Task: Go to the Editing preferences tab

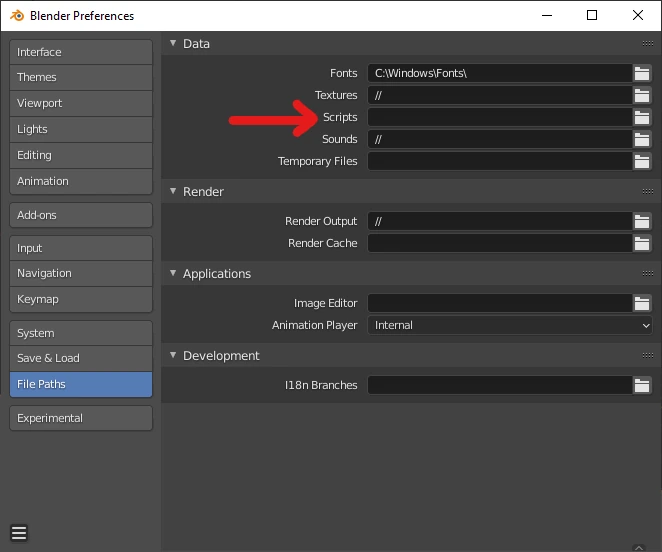Action: click(x=81, y=155)
